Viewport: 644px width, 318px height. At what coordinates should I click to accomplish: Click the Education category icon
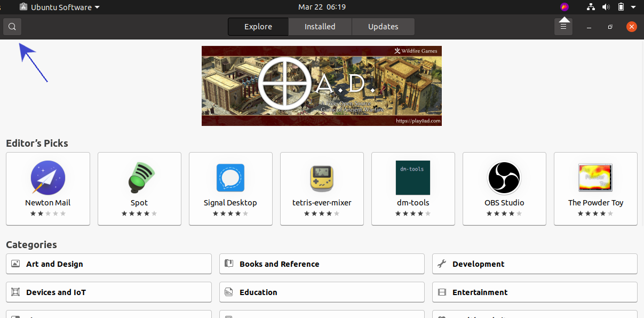click(229, 292)
